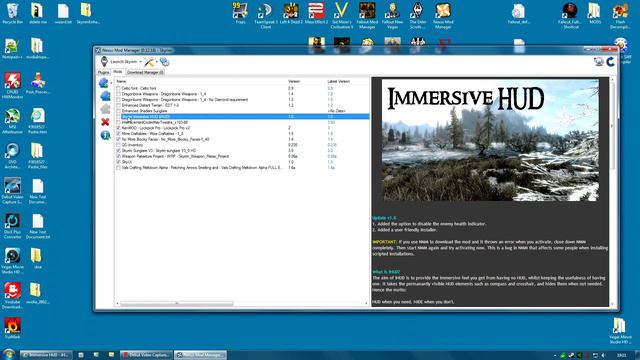This screenshot has height=360, width=640.
Task: Click latest version link for QD Inventory
Action: [332, 145]
